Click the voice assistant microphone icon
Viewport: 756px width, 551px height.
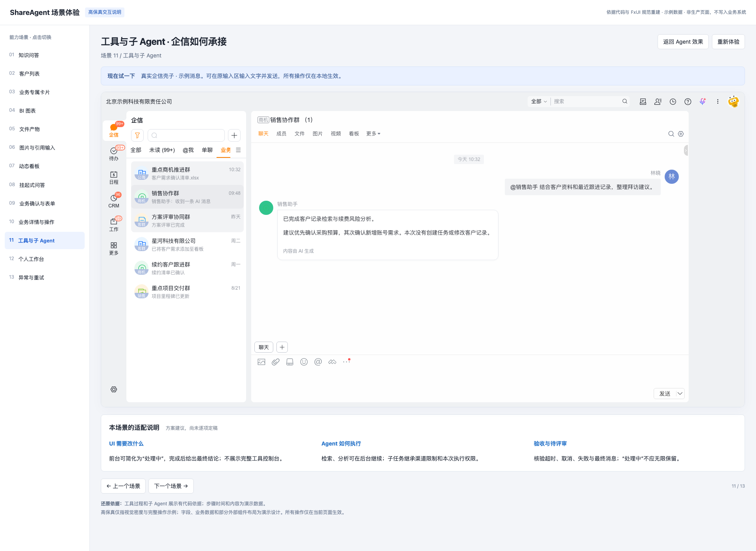click(703, 102)
